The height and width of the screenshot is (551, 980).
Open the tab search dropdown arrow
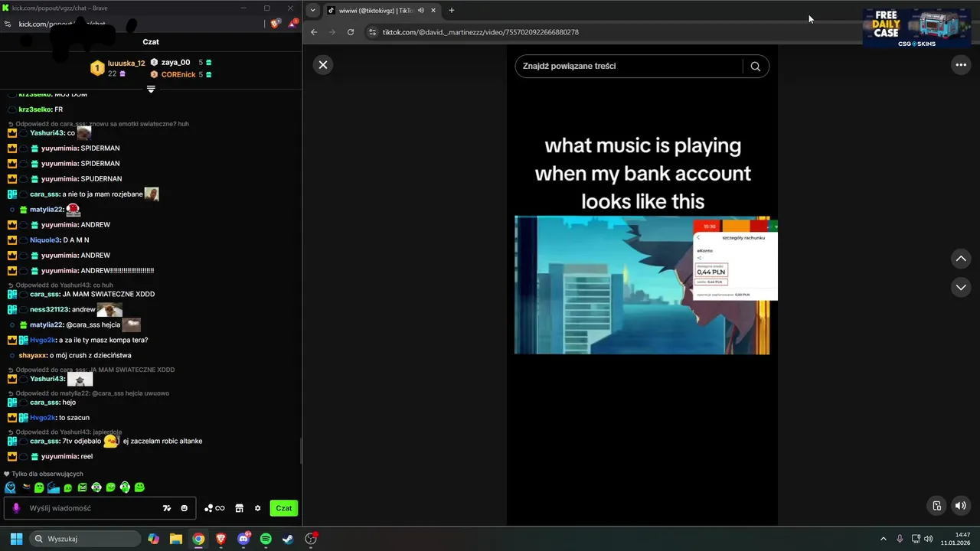[312, 10]
